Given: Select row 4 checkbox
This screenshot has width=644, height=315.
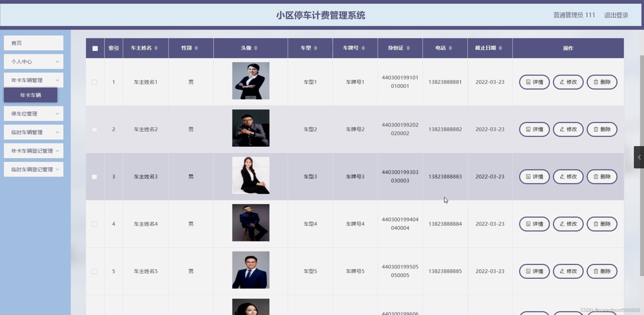Looking at the screenshot, I should 94,224.
